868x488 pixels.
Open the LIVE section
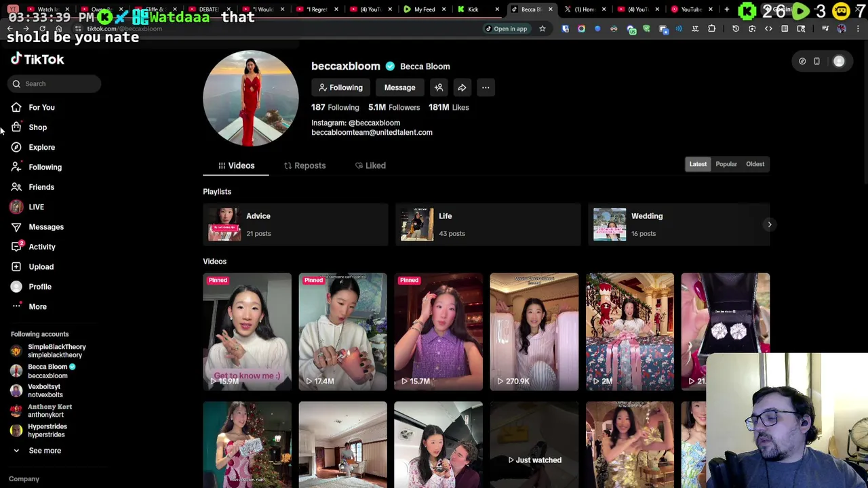coord(36,207)
